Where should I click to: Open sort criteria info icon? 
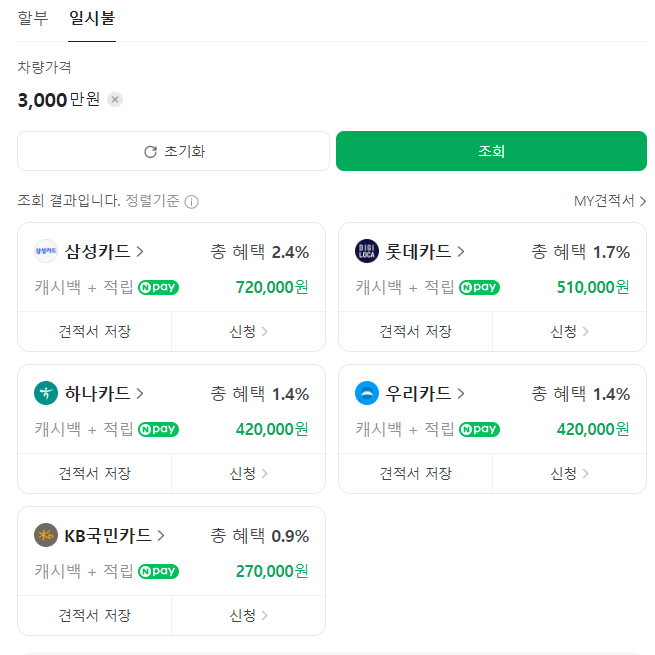click(x=191, y=202)
